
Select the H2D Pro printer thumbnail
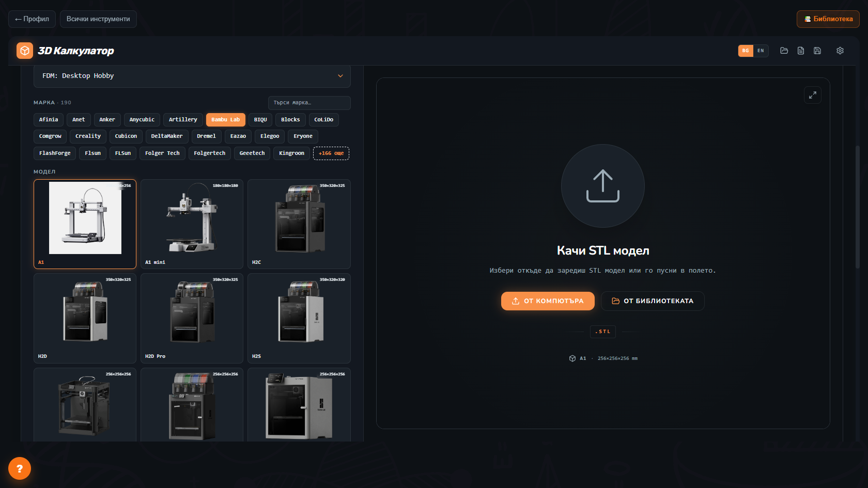coord(192,318)
